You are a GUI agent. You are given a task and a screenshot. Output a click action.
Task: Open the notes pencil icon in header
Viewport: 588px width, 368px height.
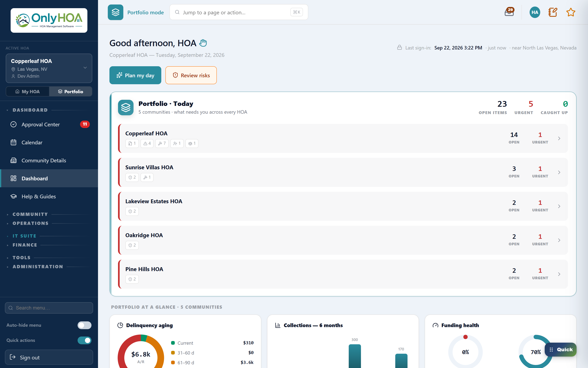point(552,12)
